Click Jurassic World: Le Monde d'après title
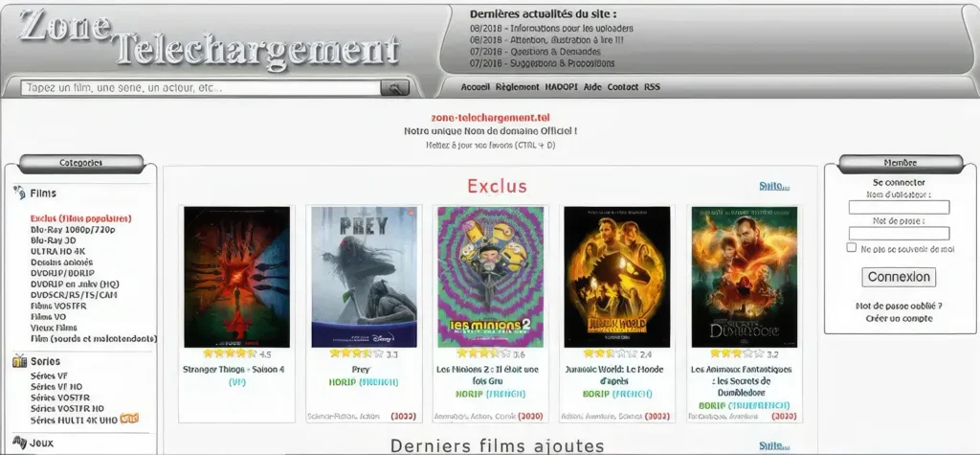This screenshot has height=455, width=980. (613, 375)
